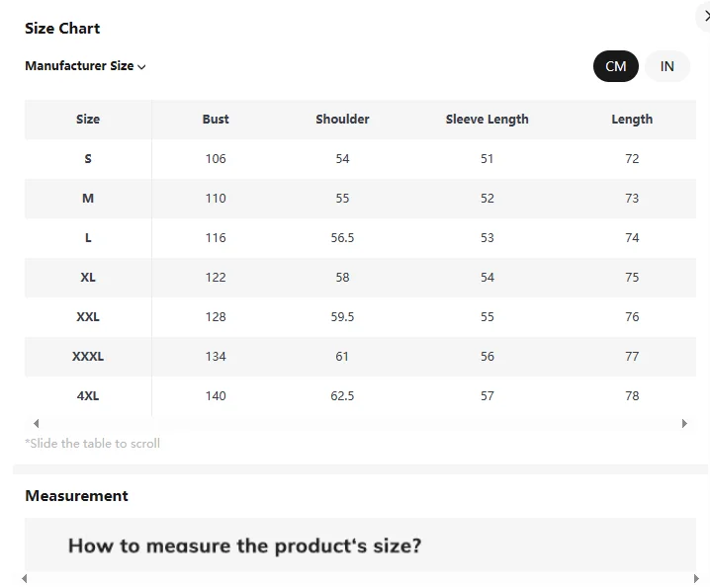Click the Measurement section heading
This screenshot has width=710, height=588.
[x=76, y=496]
